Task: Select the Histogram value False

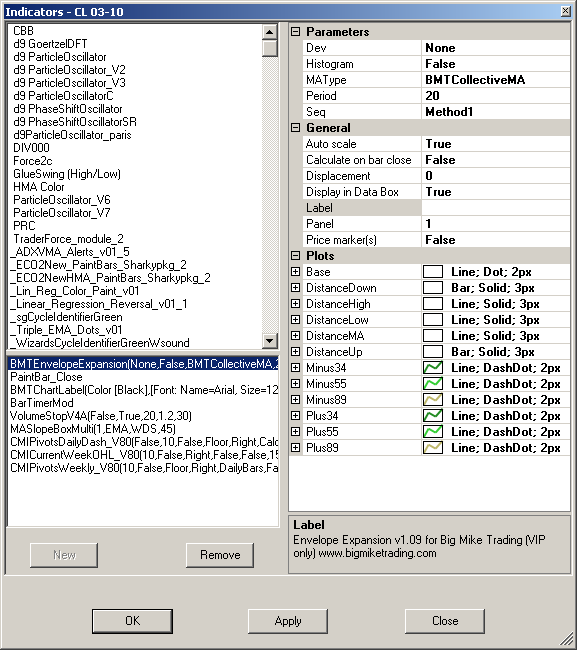Action: click(496, 64)
